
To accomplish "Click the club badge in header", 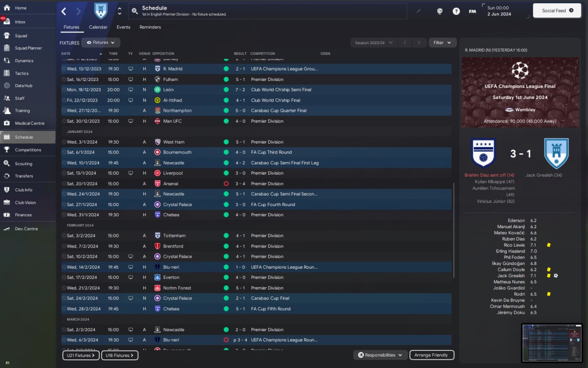I will pos(101,11).
